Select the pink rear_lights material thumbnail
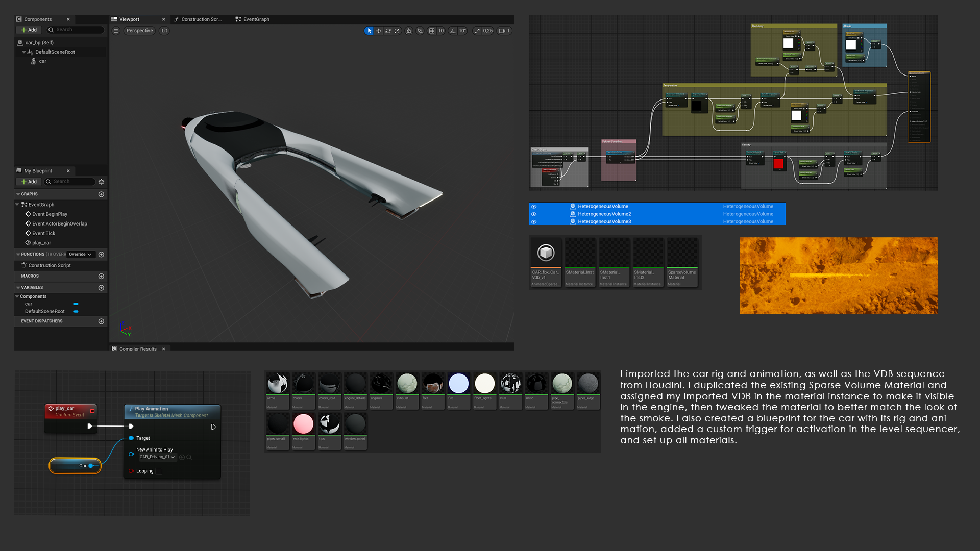This screenshot has width=980, height=551. [x=303, y=424]
